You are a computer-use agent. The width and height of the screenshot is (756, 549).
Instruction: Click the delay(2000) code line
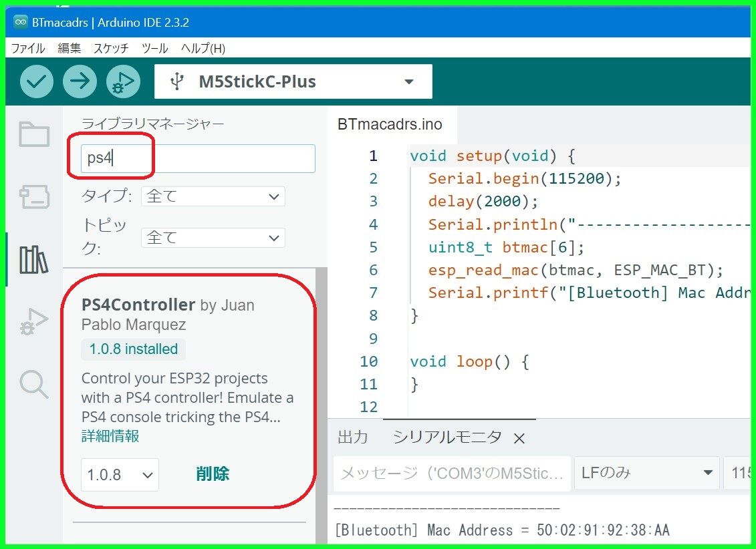point(483,201)
